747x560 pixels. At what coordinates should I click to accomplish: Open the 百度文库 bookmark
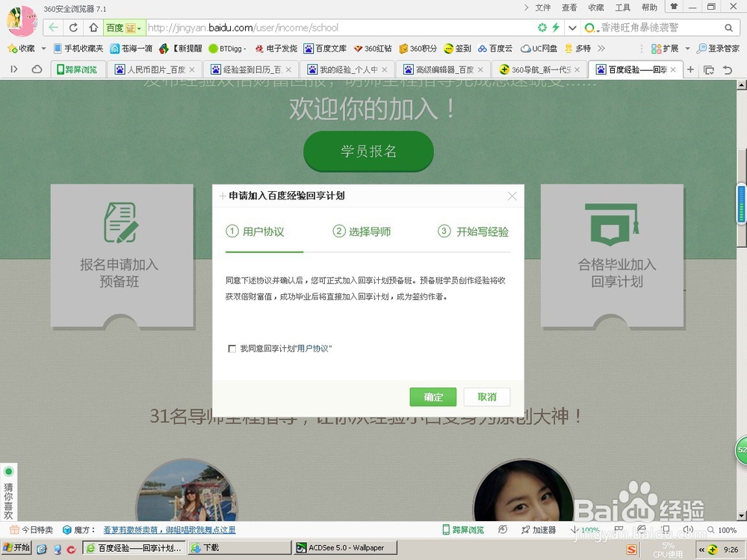point(326,48)
